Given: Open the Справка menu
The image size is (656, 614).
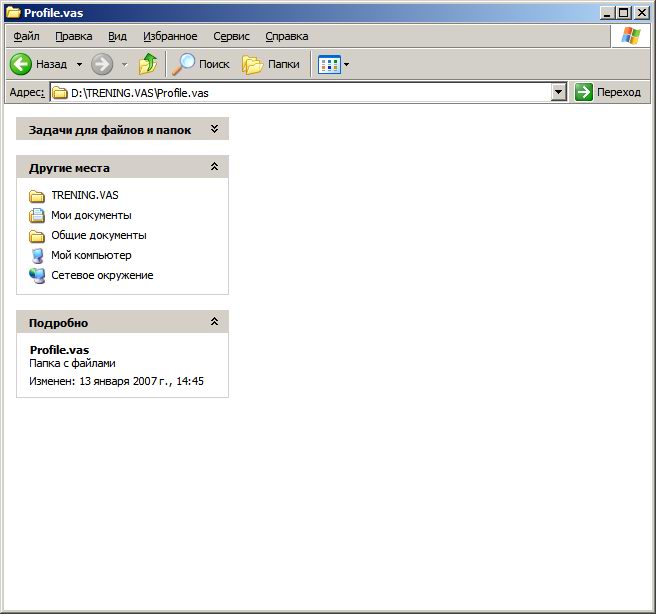Looking at the screenshot, I should [287, 36].
